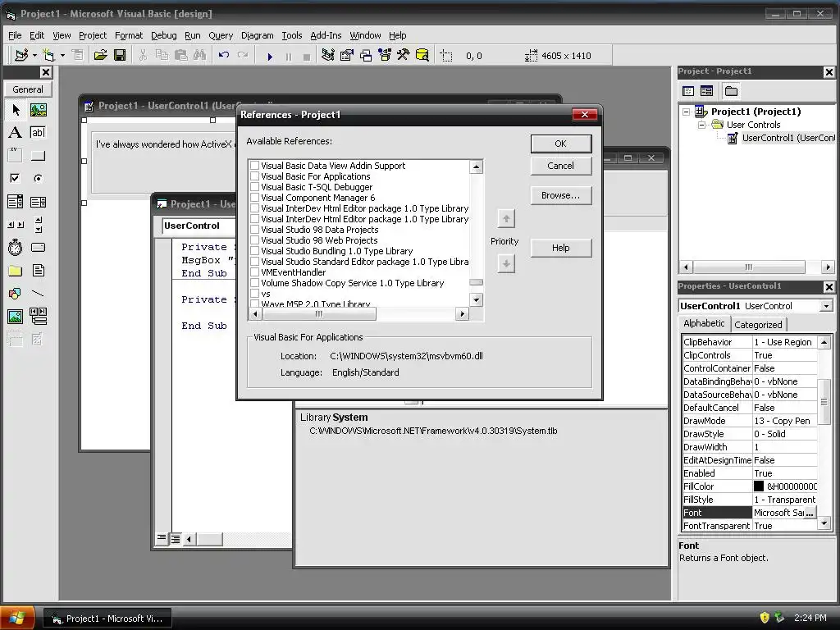Select the CommandButton control tool
This screenshot has width=840, height=630.
point(38,155)
